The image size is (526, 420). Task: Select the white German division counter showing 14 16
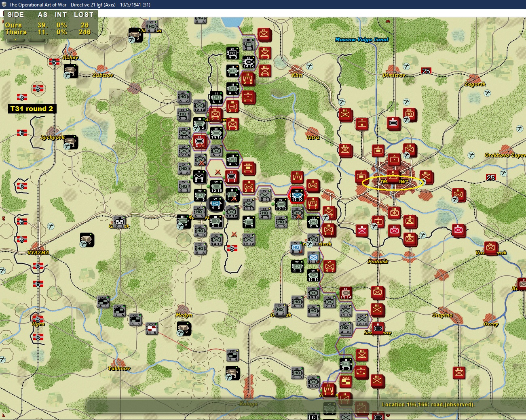click(249, 62)
